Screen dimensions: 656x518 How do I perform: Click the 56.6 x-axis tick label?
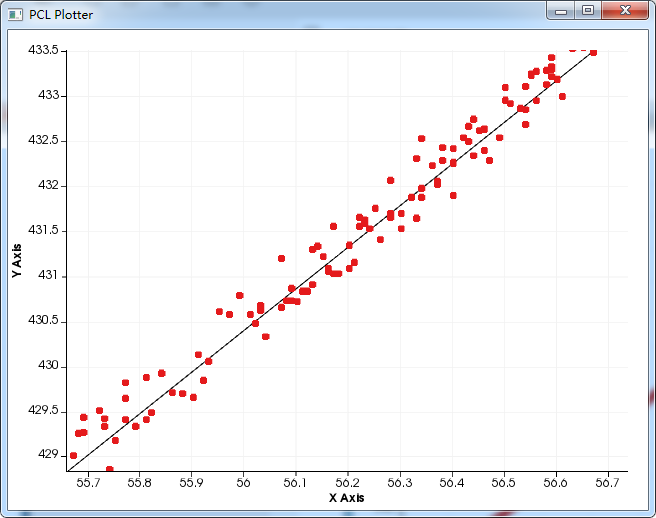click(556, 483)
